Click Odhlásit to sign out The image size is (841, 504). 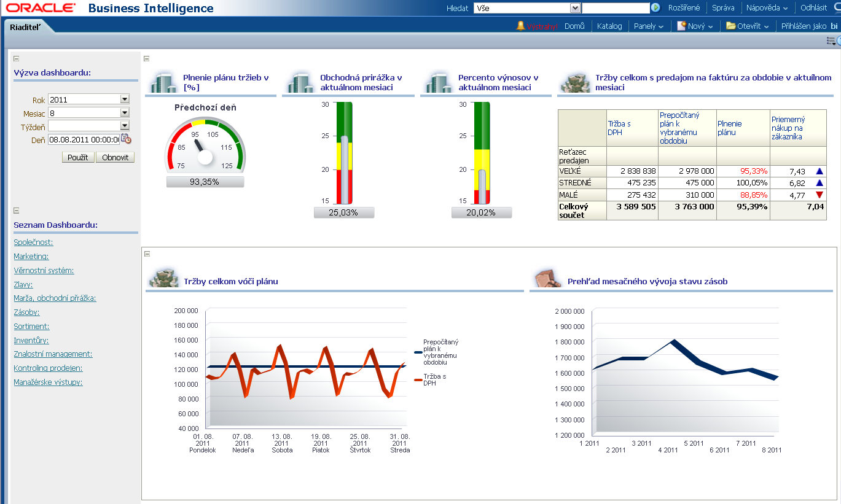[813, 8]
